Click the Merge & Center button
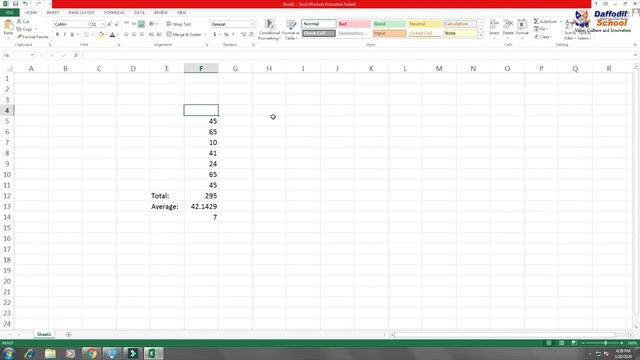The height and width of the screenshot is (360, 640). pos(184,35)
